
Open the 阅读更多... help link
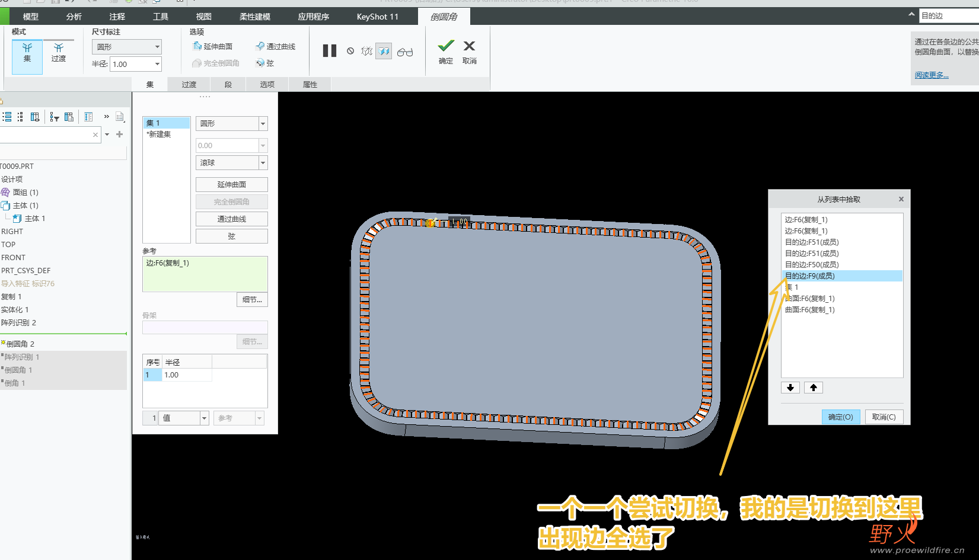[932, 75]
